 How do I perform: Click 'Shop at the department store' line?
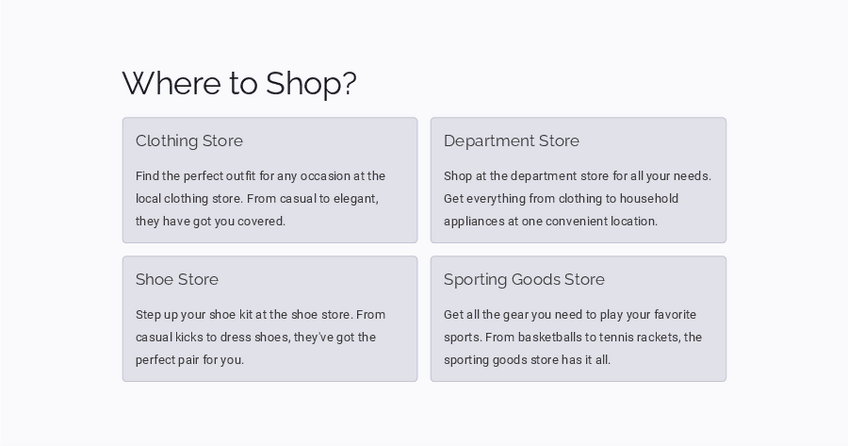click(x=577, y=176)
